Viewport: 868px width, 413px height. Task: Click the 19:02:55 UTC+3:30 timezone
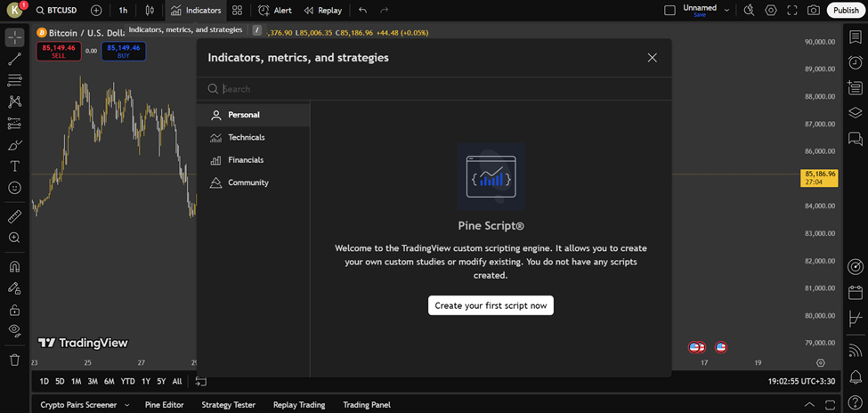pyautogui.click(x=802, y=382)
